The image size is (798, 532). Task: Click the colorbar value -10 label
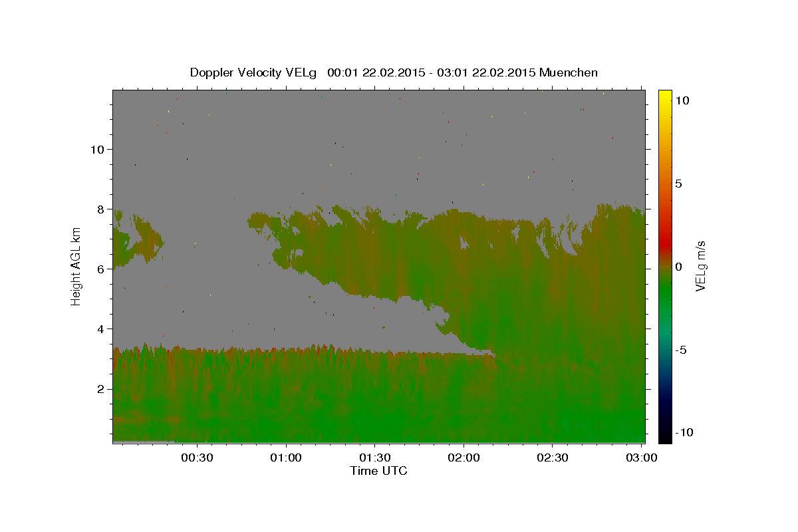pos(683,433)
